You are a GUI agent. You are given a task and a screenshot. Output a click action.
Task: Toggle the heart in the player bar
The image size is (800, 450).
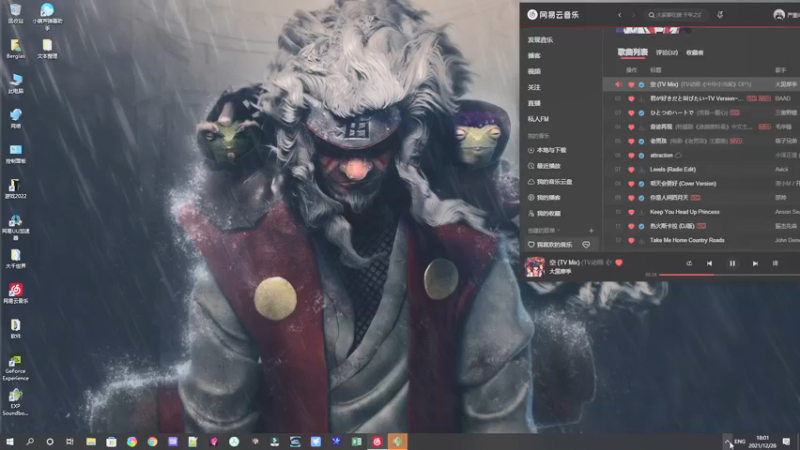(619, 263)
